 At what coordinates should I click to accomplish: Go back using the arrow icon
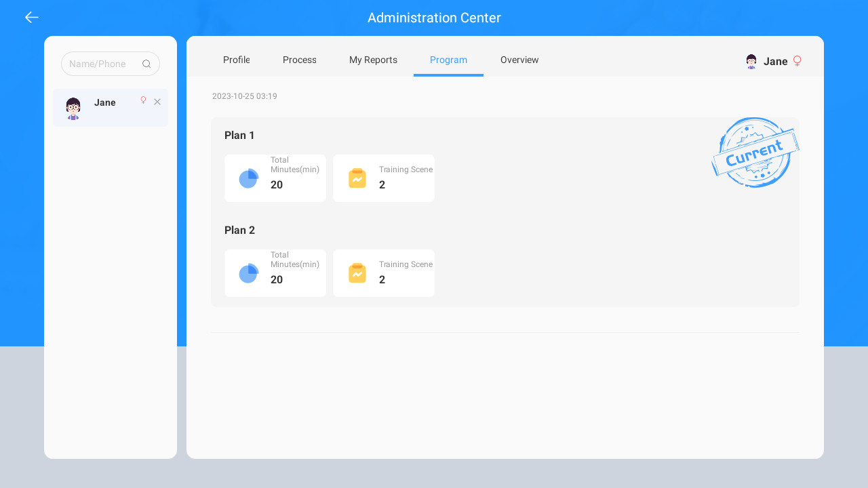32,18
